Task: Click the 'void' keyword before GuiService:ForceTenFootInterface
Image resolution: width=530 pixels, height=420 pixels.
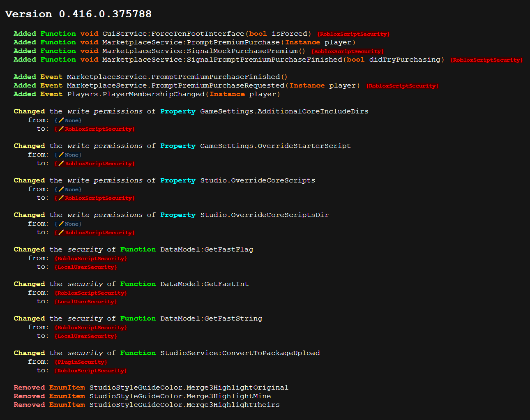Action: pyautogui.click(x=89, y=34)
